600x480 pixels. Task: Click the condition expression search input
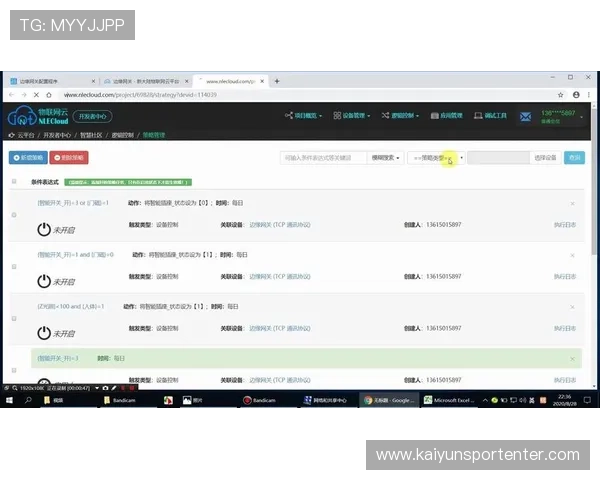(323, 158)
